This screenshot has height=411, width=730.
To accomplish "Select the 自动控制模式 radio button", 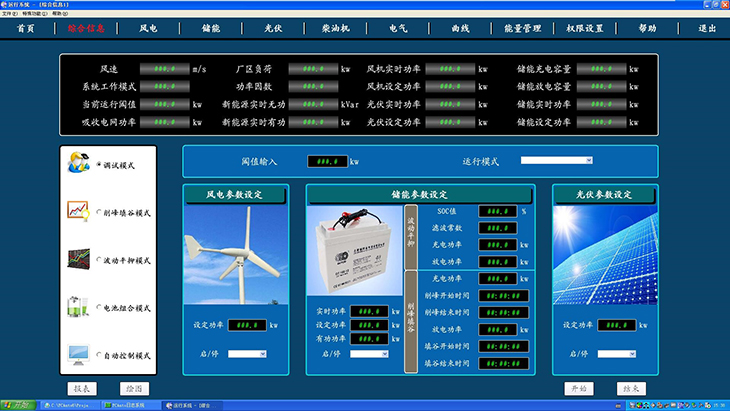I will [99, 355].
